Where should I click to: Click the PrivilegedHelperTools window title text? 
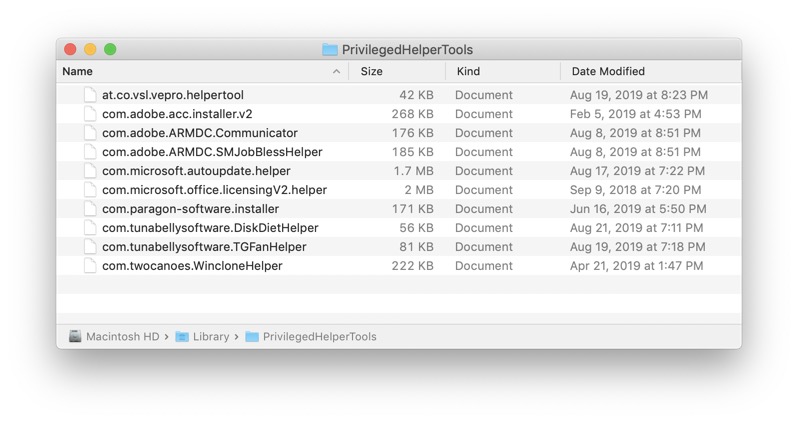407,49
